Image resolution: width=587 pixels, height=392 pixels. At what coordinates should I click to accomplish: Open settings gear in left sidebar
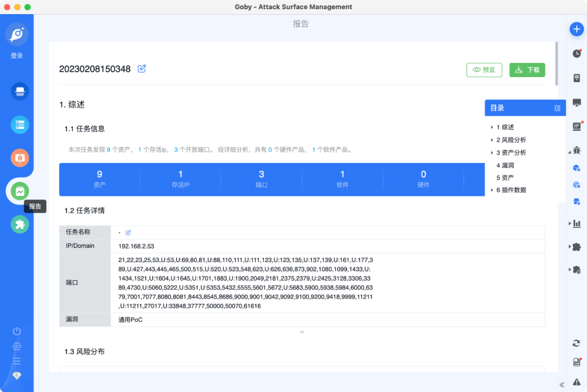[x=17, y=346]
